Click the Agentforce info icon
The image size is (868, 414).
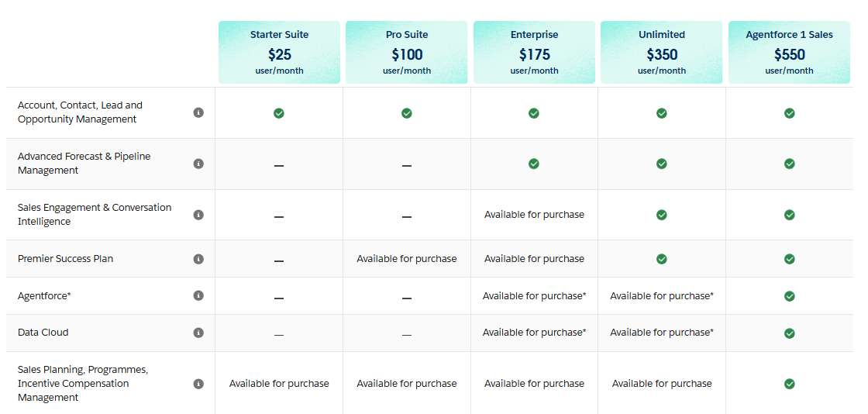(x=198, y=295)
